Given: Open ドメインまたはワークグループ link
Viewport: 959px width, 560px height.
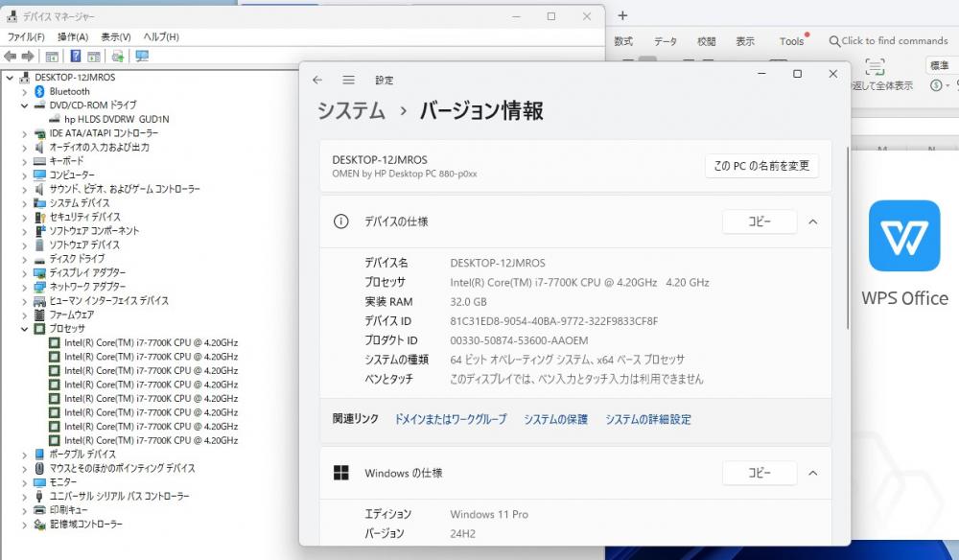Looking at the screenshot, I should click(x=451, y=419).
